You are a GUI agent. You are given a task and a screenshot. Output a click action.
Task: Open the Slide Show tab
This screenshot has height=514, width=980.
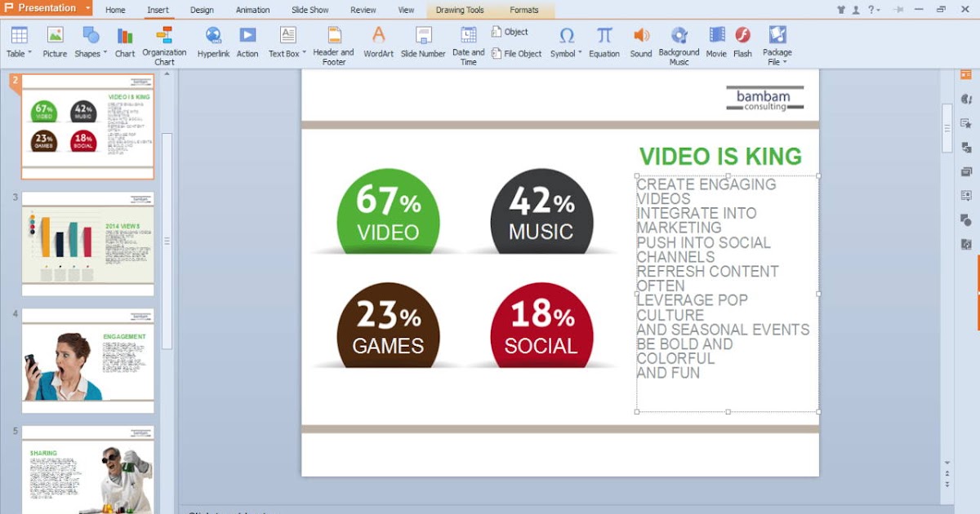pyautogui.click(x=309, y=10)
